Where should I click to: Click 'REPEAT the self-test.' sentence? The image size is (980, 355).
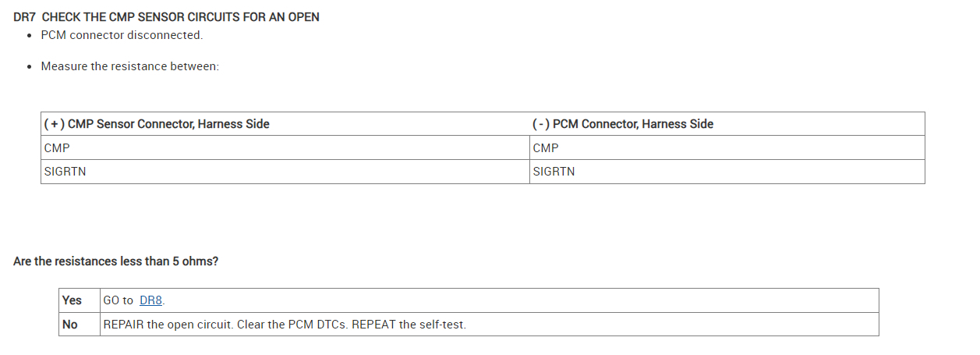[409, 325]
